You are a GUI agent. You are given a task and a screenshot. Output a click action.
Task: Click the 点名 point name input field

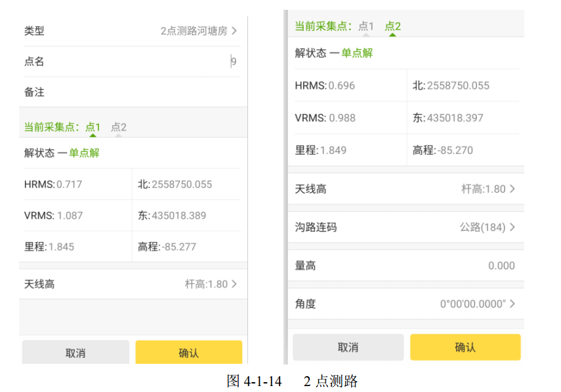pyautogui.click(x=131, y=62)
